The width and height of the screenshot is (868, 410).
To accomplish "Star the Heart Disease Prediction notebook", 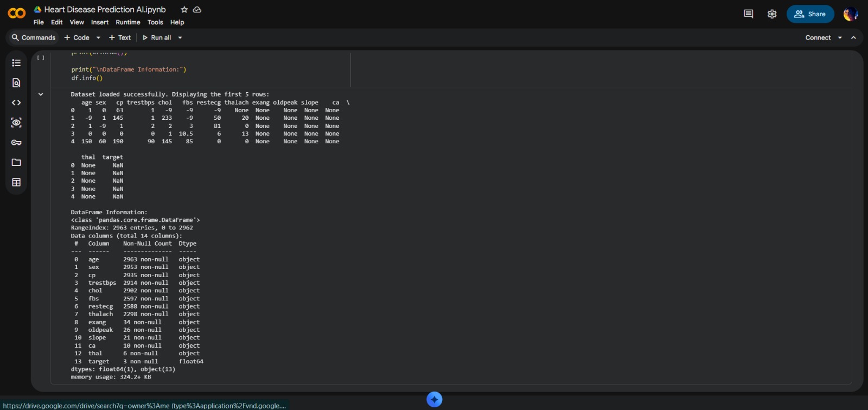I will coord(184,10).
